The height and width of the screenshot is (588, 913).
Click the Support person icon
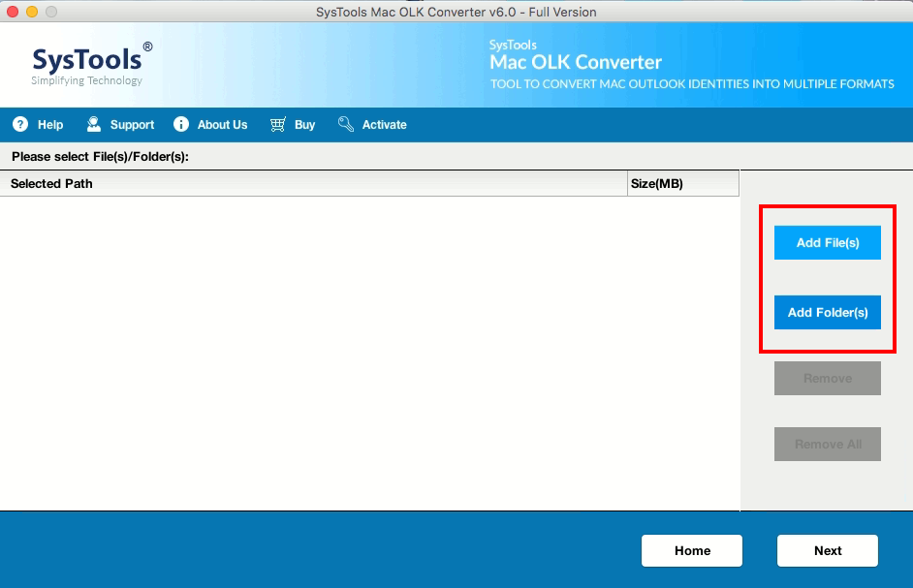point(93,124)
